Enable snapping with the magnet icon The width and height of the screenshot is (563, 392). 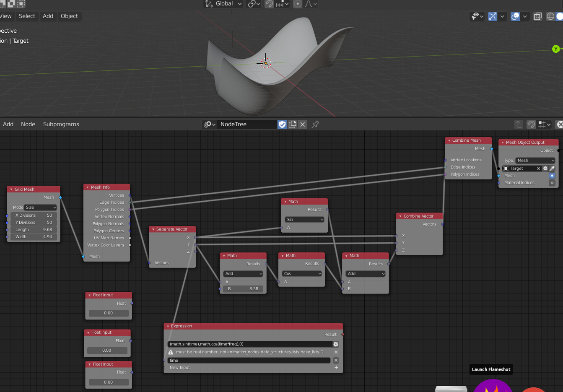(269, 4)
